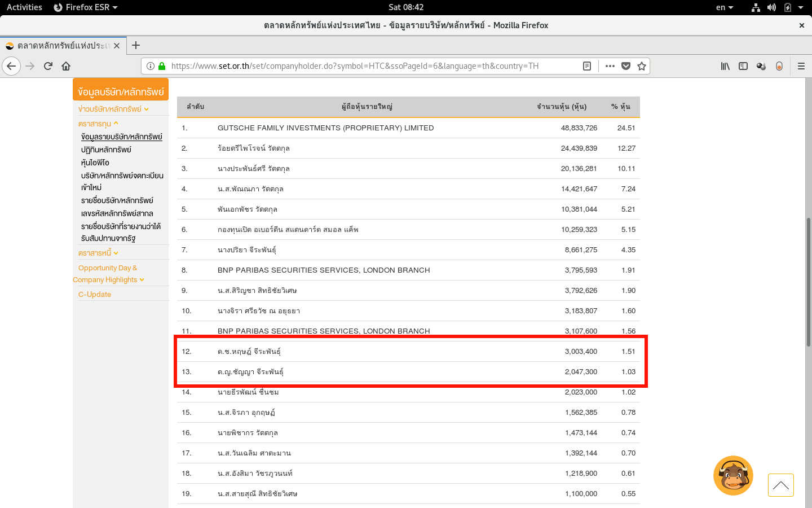Open the Activities overview
The image size is (812, 508).
pos(24,7)
